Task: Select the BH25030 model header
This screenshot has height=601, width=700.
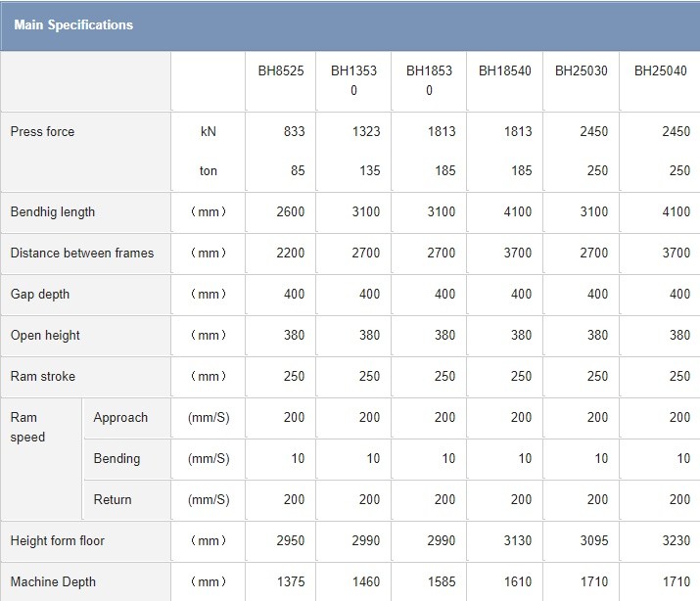Action: pos(582,71)
